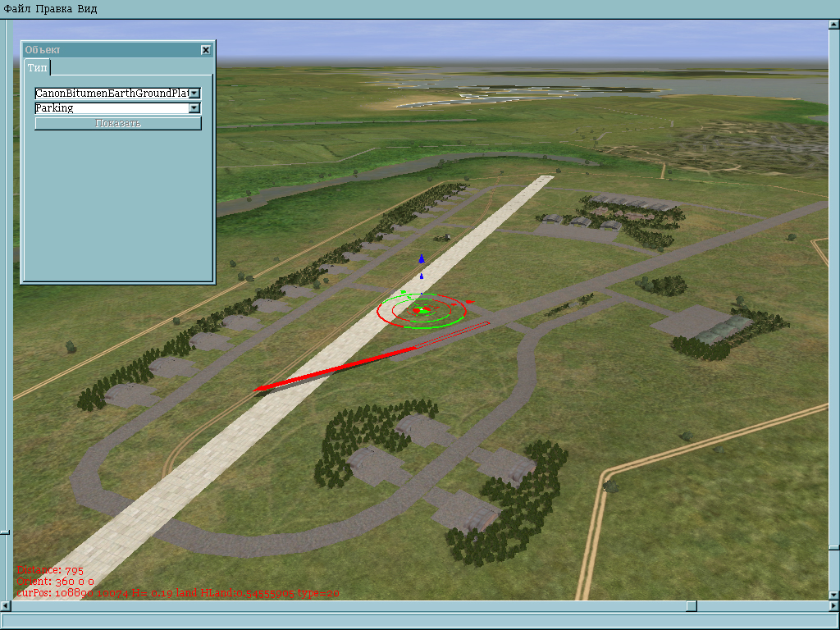Viewport: 840px width, 630px height.
Task: Select the Тип tab in Объект panel
Action: click(37, 67)
